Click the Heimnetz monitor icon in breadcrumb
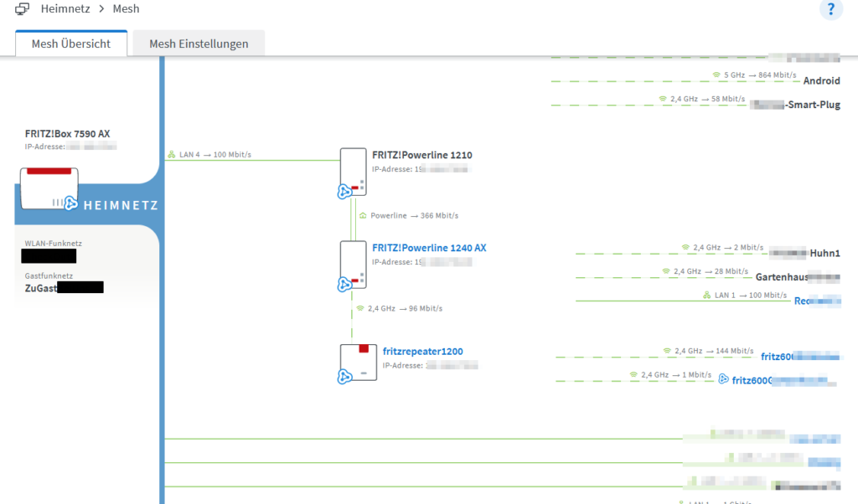Image resolution: width=858 pixels, height=504 pixels. tap(22, 9)
